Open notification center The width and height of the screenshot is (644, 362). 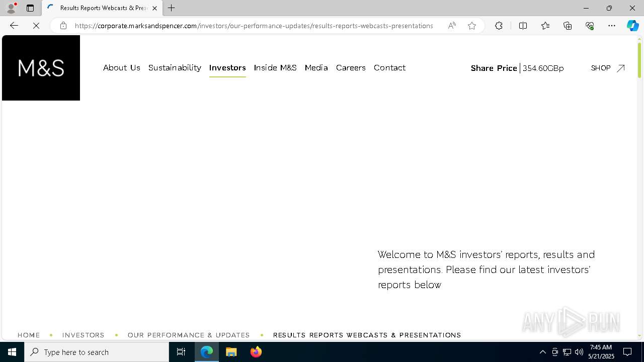(x=627, y=352)
